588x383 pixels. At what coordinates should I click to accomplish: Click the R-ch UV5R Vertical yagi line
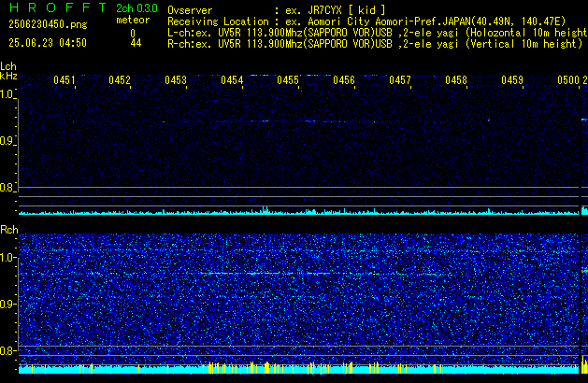pos(375,44)
